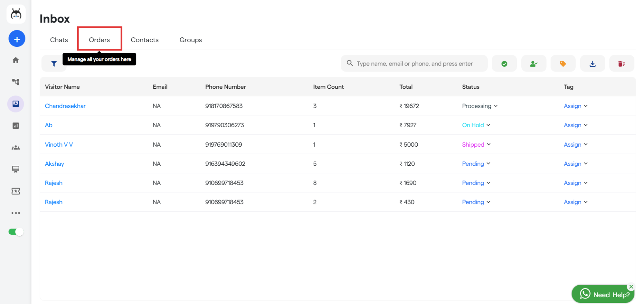This screenshot has height=304, width=644.
Task: Open visitor Vinoth V V link
Action: point(59,144)
